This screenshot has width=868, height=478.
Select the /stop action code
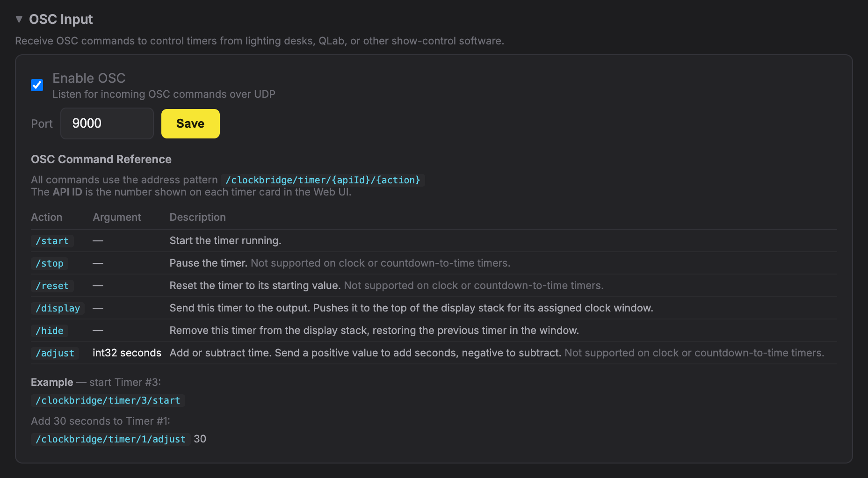(50, 263)
